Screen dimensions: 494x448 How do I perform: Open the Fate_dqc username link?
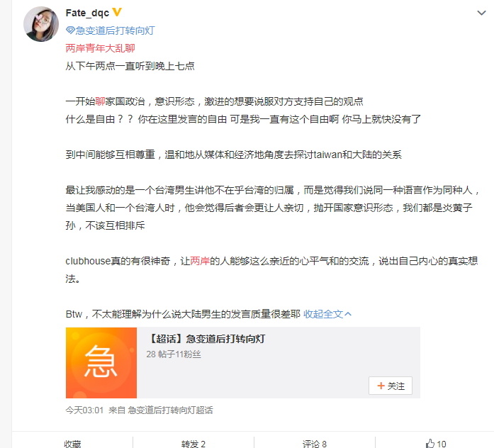tap(87, 13)
